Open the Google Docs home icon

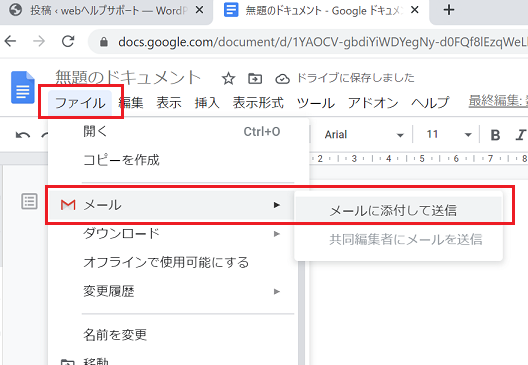click(x=23, y=88)
